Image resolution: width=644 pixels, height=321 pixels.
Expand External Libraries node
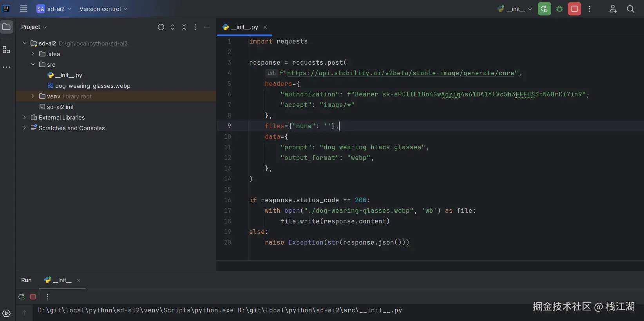tap(25, 117)
